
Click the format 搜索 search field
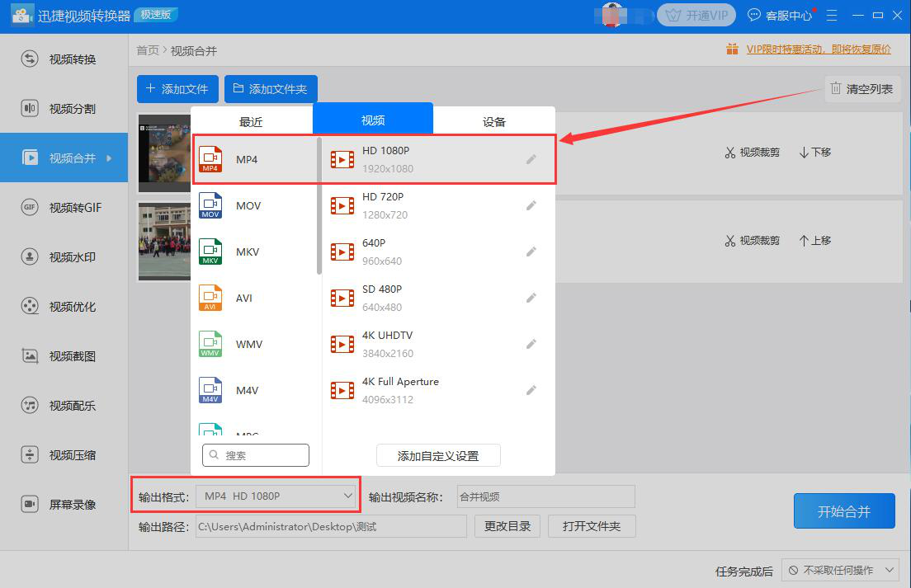pos(256,455)
